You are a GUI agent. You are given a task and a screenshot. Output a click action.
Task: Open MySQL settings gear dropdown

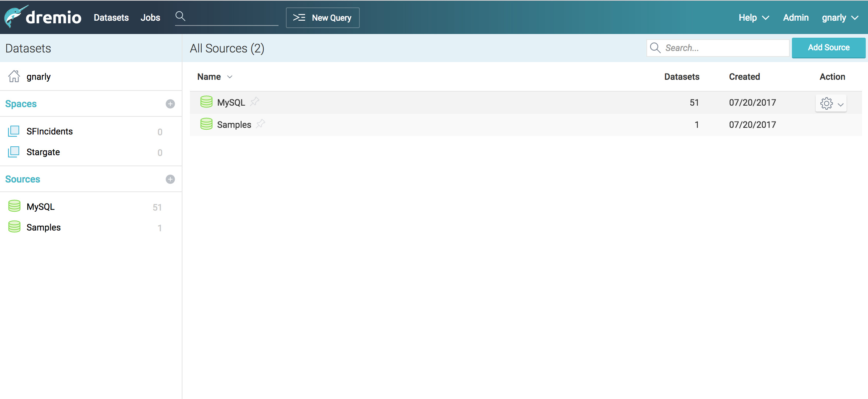[831, 103]
